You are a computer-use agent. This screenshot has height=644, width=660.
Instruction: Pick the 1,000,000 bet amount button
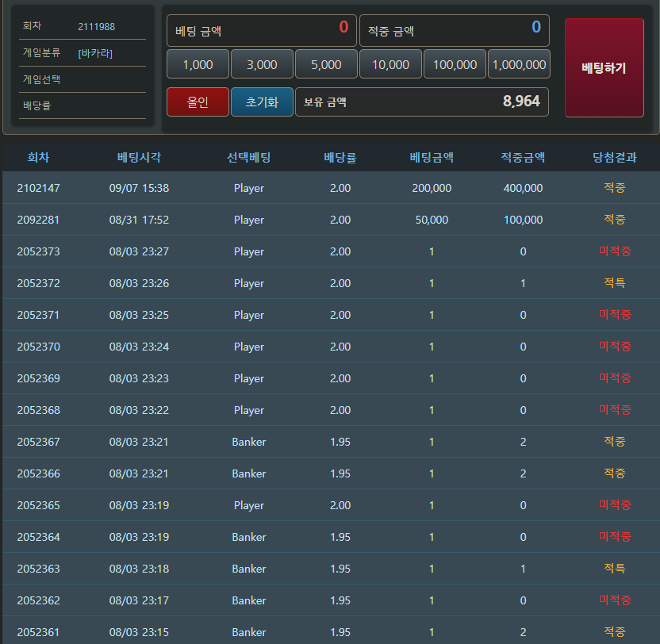(x=519, y=64)
